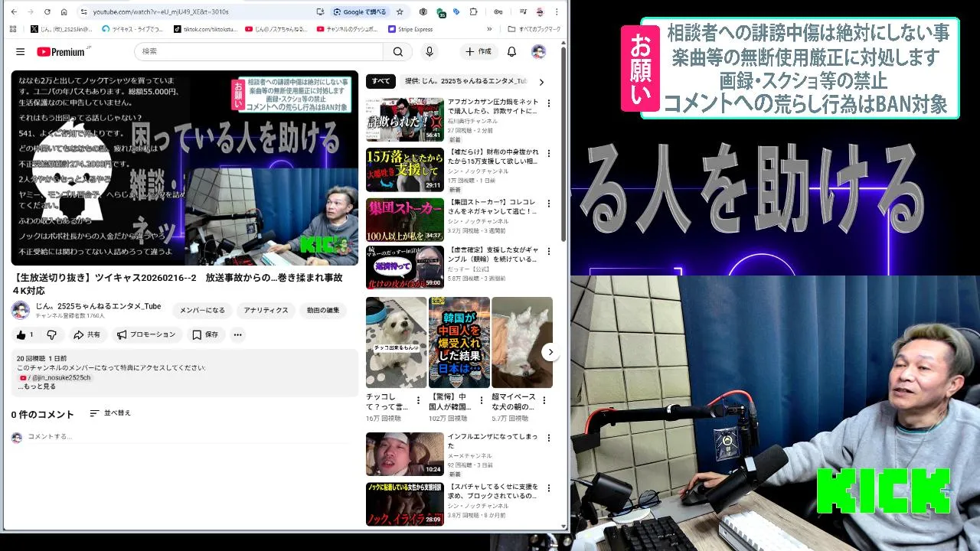980x551 pixels.
Task: Open the YouTube hamburger guide menu
Action: coord(20,51)
